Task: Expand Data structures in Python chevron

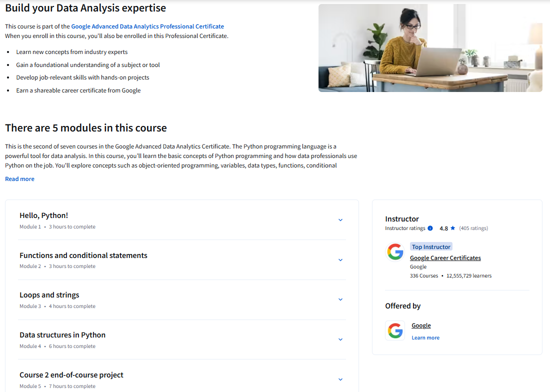Action: point(340,339)
